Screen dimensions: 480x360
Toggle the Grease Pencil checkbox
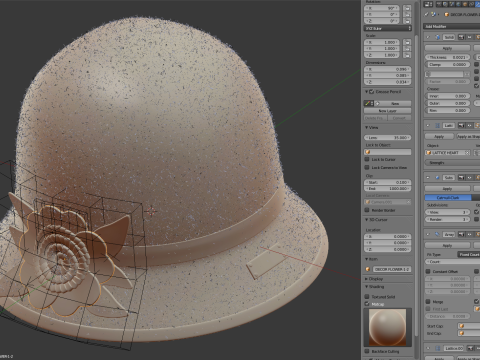pos(371,92)
